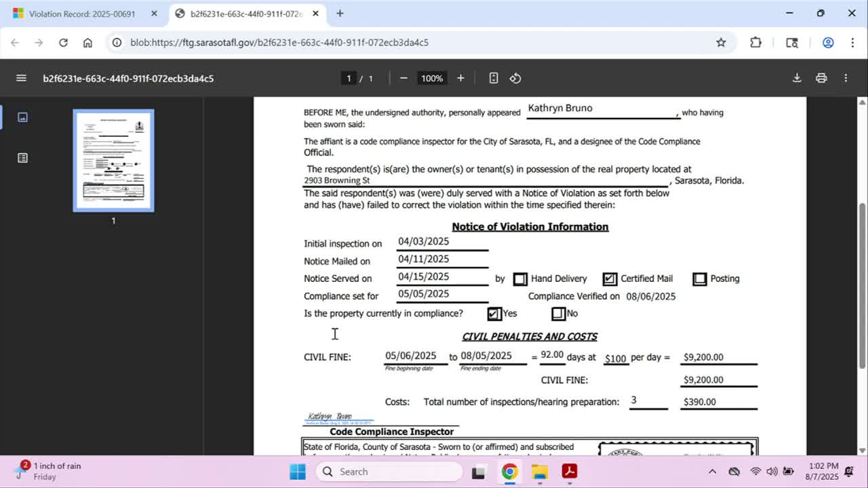Click the costs amount $390.00
The height and width of the screenshot is (488, 868).
click(x=700, y=402)
